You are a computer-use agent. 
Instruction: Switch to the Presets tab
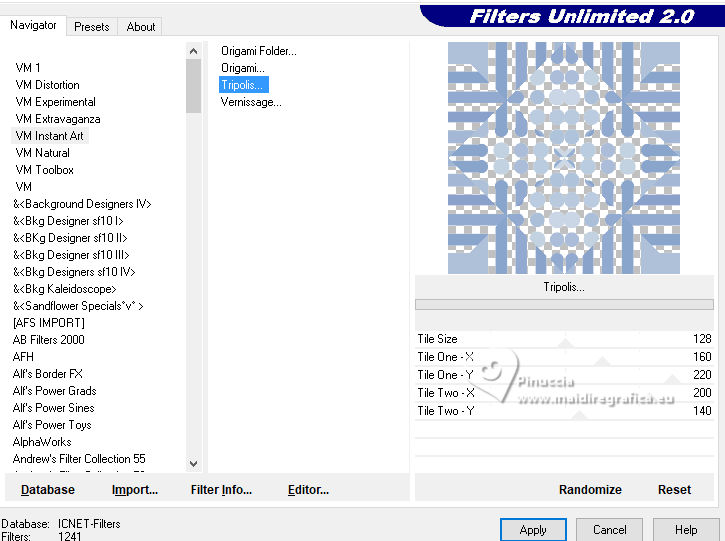(x=92, y=27)
